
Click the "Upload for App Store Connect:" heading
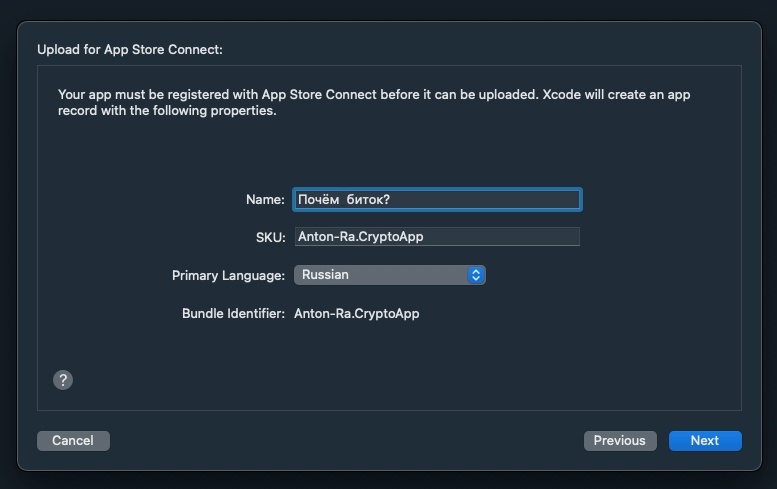130,49
